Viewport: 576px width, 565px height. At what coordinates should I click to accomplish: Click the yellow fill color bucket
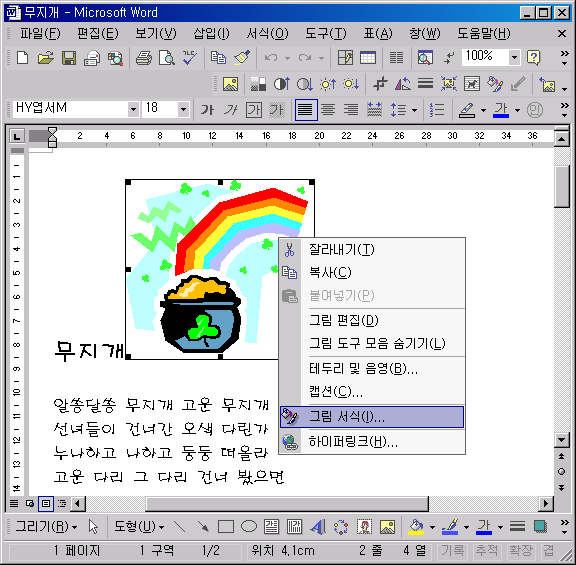(x=416, y=527)
